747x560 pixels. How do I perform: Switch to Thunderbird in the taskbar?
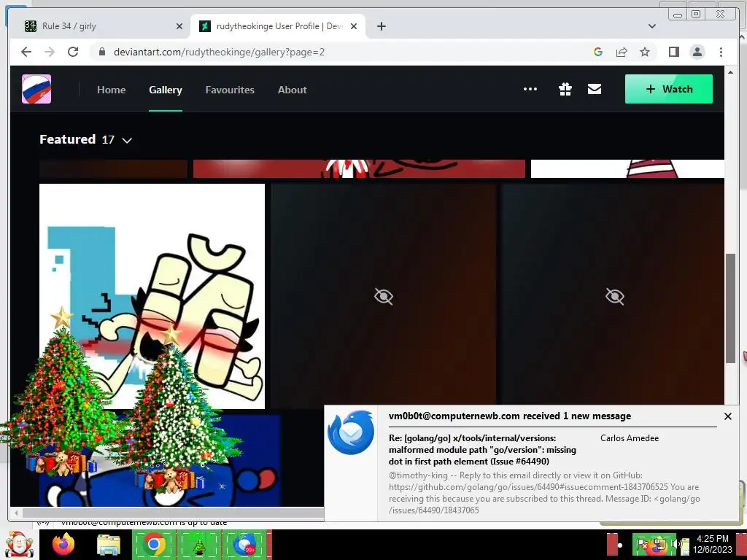(x=244, y=544)
